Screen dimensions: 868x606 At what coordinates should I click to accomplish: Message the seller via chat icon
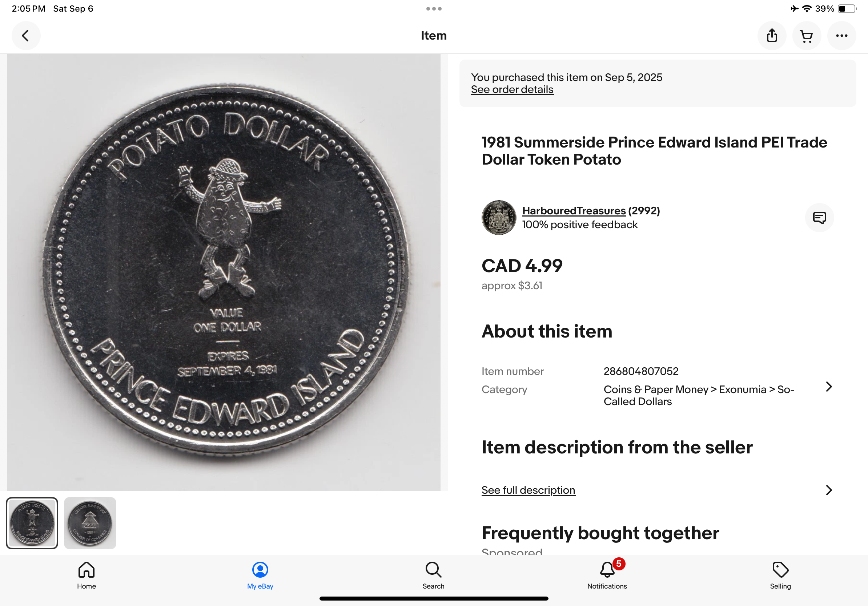point(819,218)
